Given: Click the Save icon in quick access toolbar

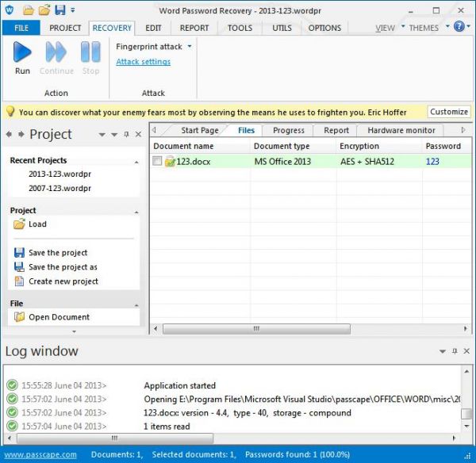Looking at the screenshot, I should click(59, 10).
